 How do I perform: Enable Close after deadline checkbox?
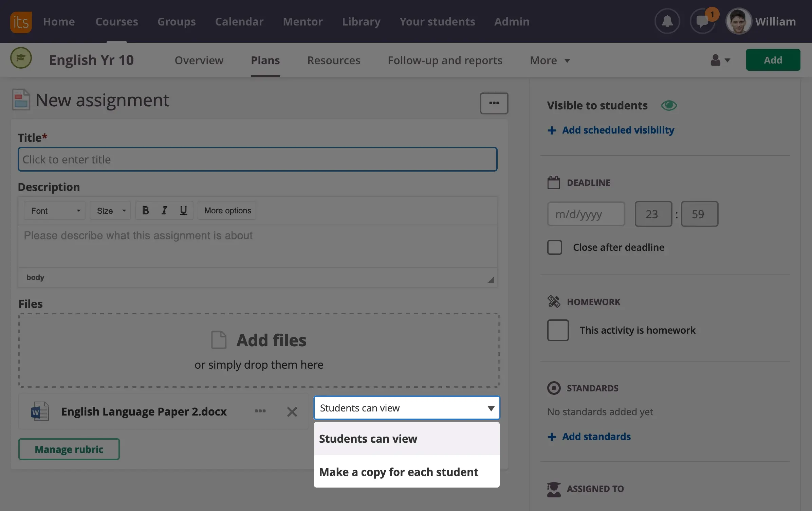(554, 247)
